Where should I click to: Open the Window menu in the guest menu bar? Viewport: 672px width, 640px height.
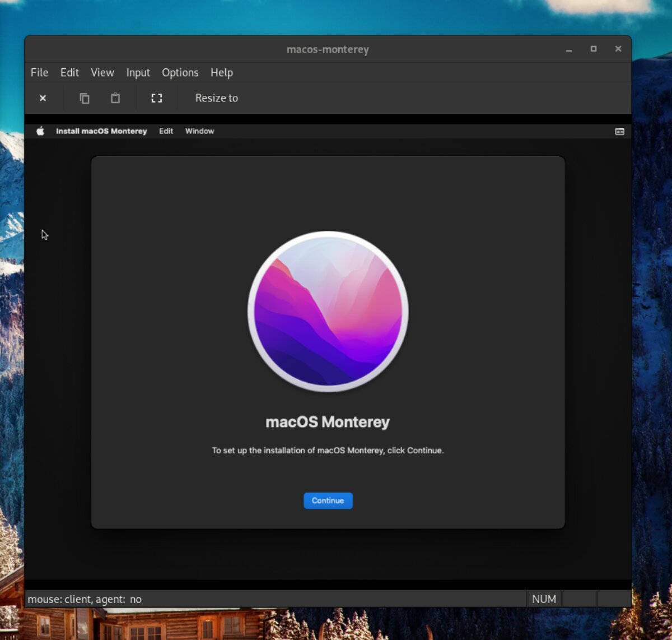tap(199, 131)
